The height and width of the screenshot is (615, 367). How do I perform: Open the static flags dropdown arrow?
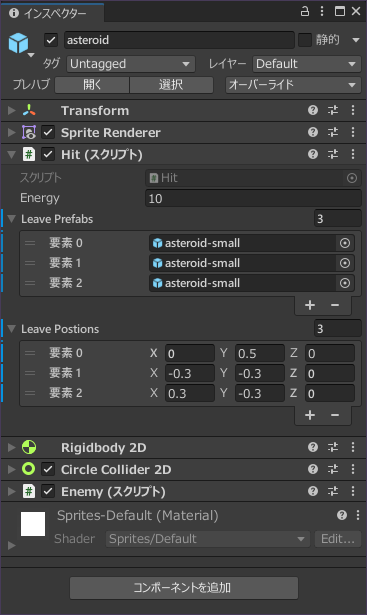[x=356, y=40]
